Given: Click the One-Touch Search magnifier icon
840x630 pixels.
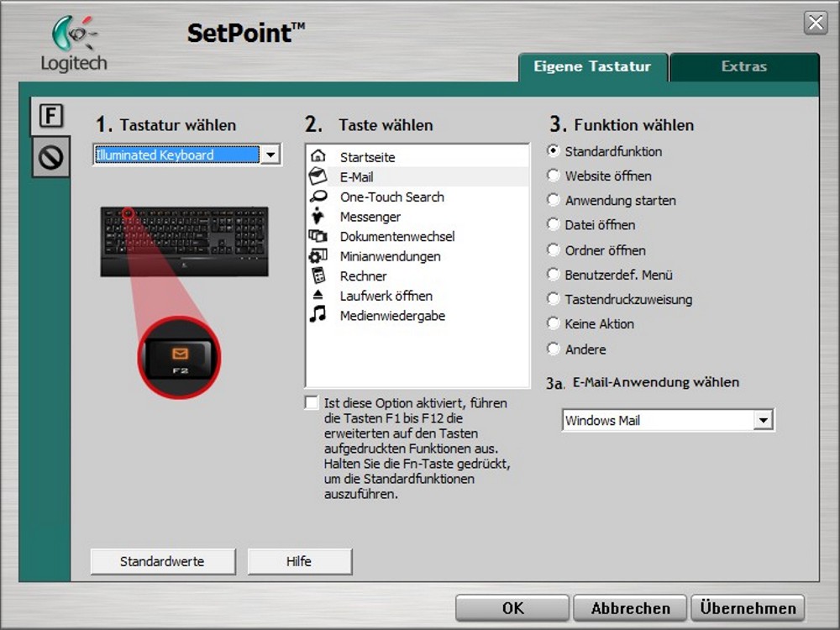Looking at the screenshot, I should [318, 196].
